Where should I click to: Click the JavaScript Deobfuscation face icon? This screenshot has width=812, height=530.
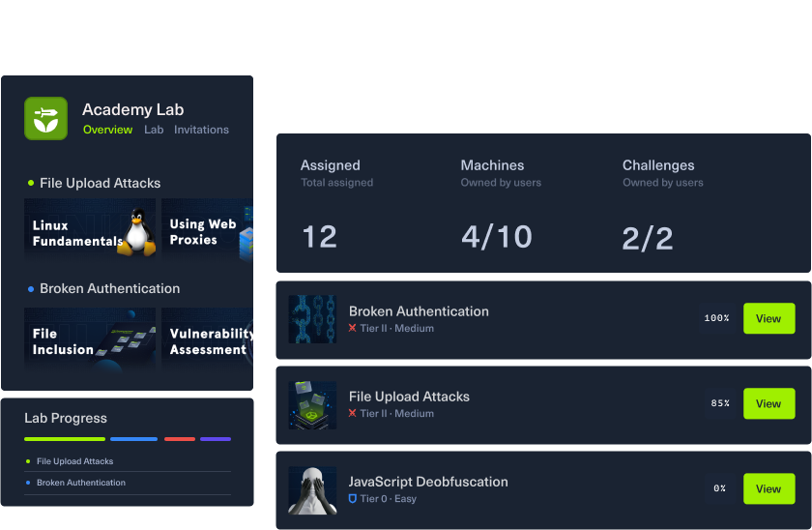click(x=312, y=489)
